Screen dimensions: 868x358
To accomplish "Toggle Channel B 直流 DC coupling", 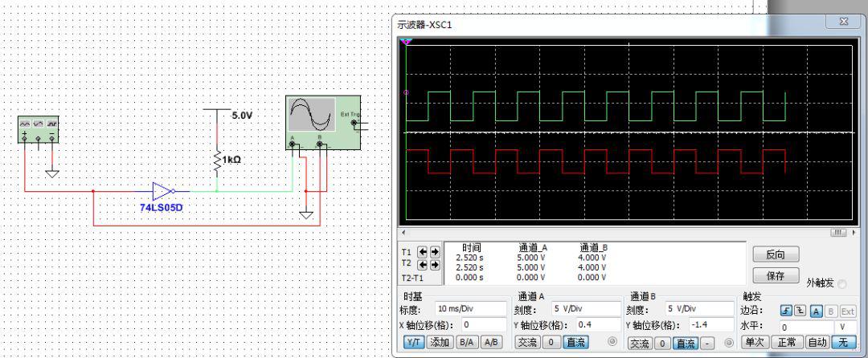I will 685,343.
